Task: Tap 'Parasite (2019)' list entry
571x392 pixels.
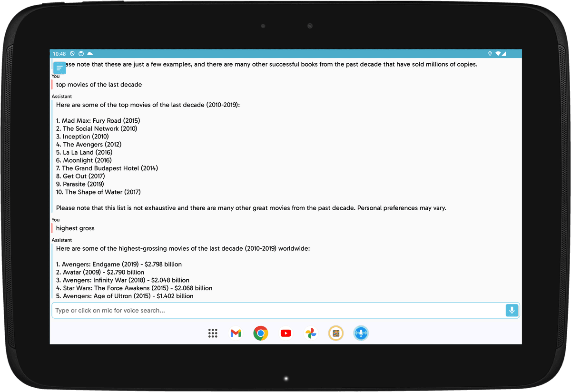Action: click(x=80, y=184)
